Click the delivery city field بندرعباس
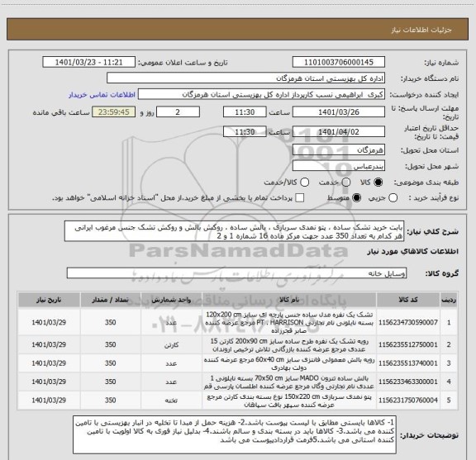Image resolution: width=476 pixels, height=460 pixels. click(x=339, y=166)
